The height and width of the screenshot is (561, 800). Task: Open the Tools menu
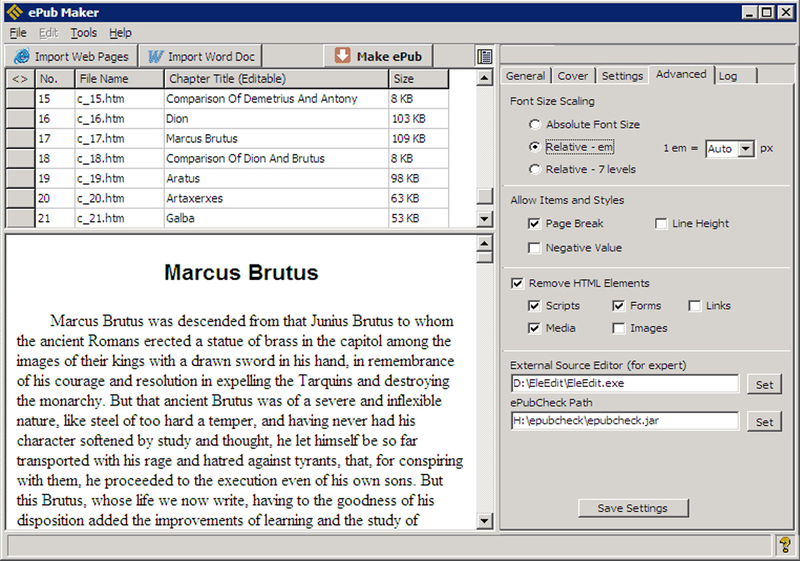point(83,33)
